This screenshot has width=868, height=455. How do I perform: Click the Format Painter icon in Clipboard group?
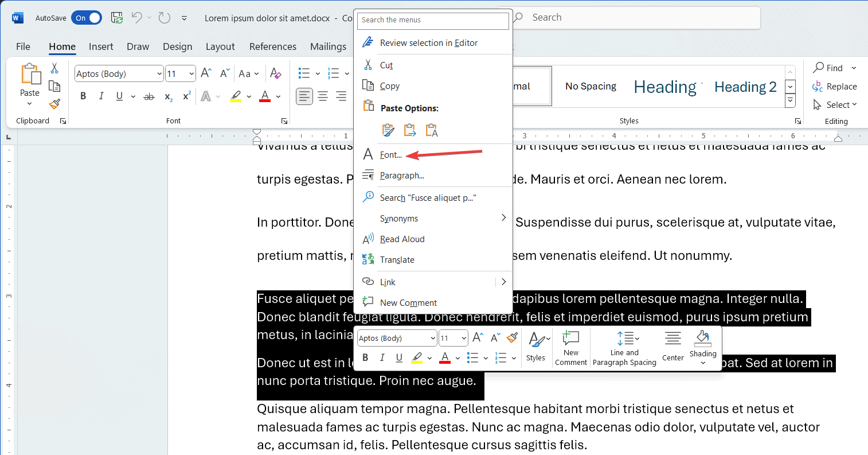coord(54,104)
